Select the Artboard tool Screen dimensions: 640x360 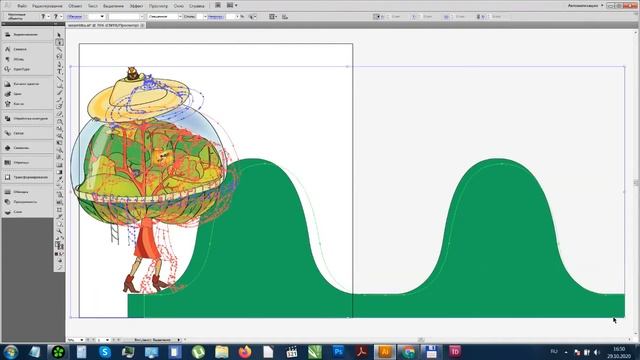(x=59, y=210)
